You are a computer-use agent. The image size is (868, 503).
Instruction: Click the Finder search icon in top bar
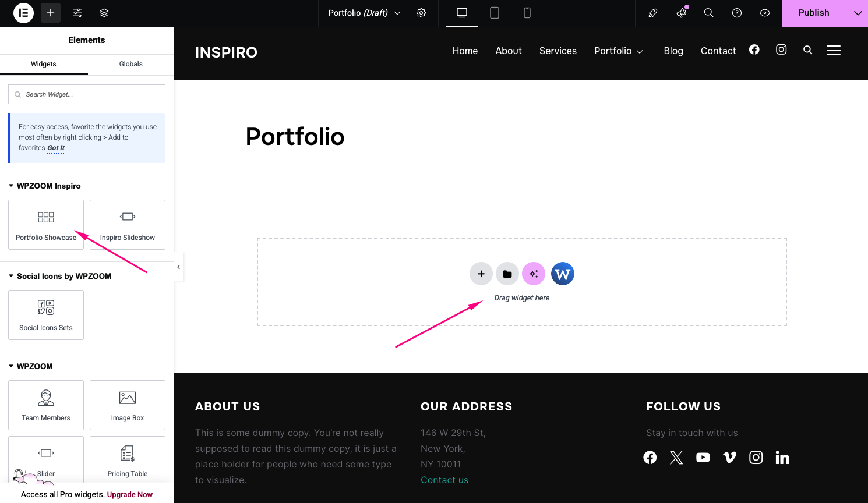709,13
